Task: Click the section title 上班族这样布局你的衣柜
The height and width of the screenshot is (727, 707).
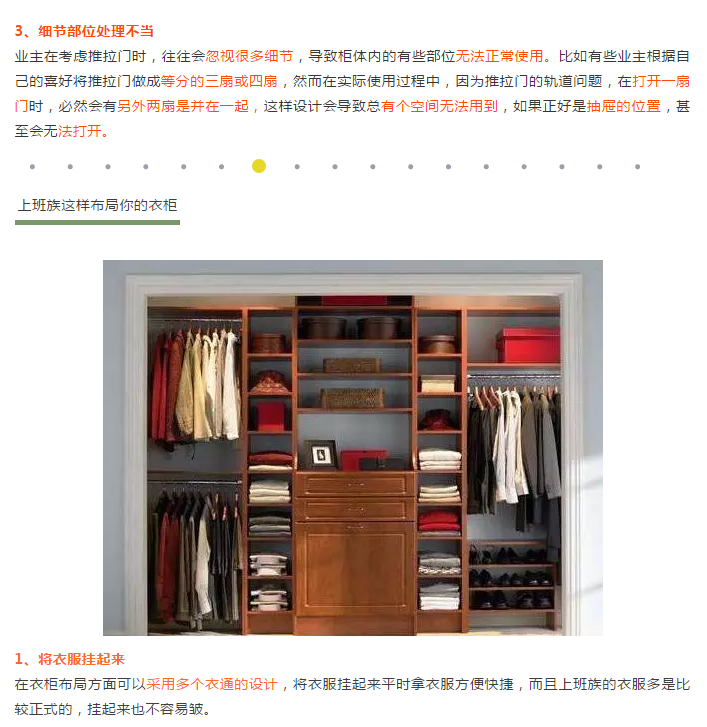Action: tap(97, 205)
